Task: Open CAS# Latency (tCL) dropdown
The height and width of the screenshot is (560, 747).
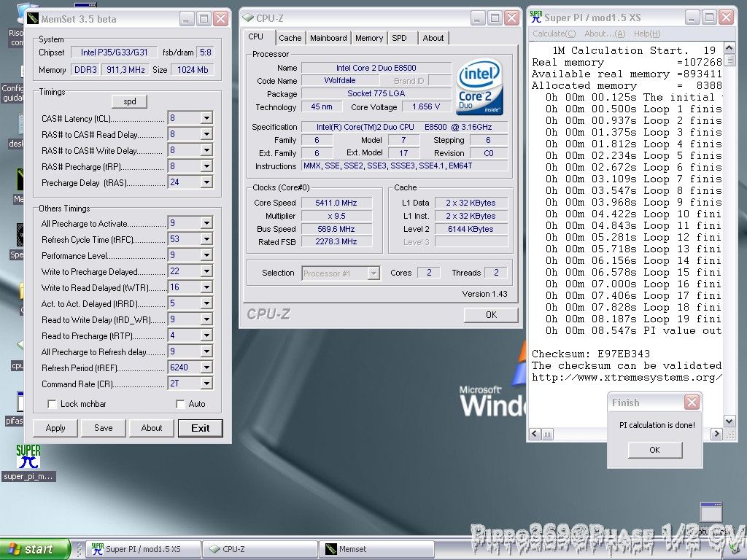Action: 206,118
